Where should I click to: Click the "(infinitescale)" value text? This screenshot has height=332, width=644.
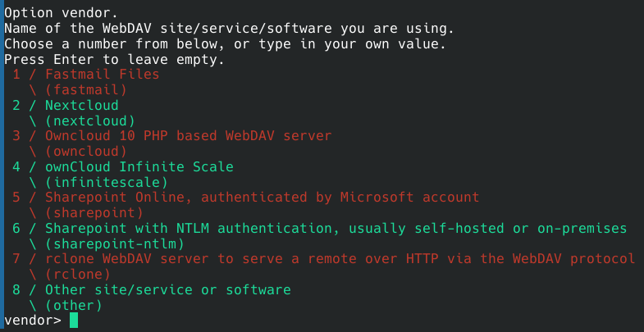point(106,183)
